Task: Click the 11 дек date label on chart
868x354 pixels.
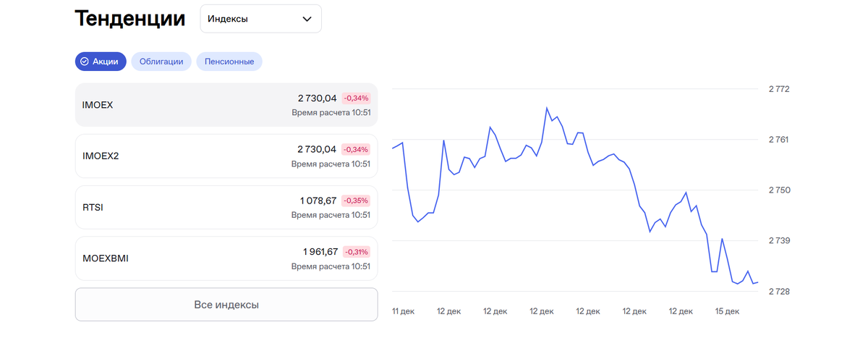Action: 403,311
